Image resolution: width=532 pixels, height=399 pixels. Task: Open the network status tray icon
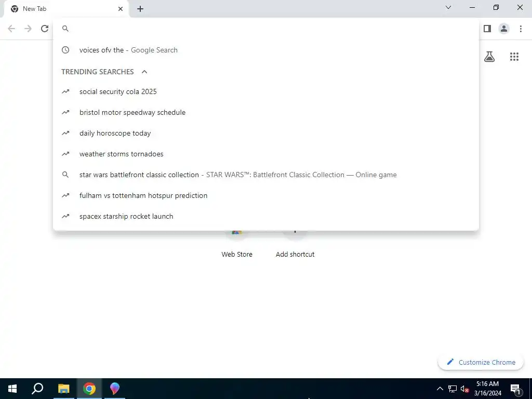(453, 389)
